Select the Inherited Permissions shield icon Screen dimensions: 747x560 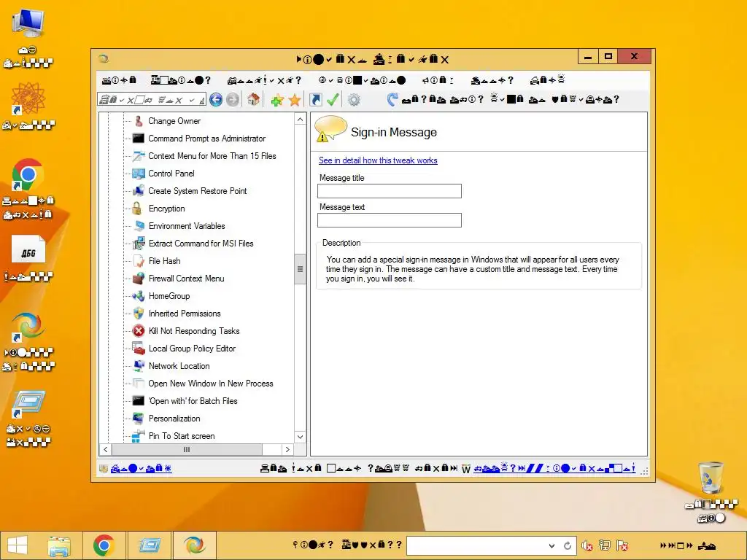139,314
